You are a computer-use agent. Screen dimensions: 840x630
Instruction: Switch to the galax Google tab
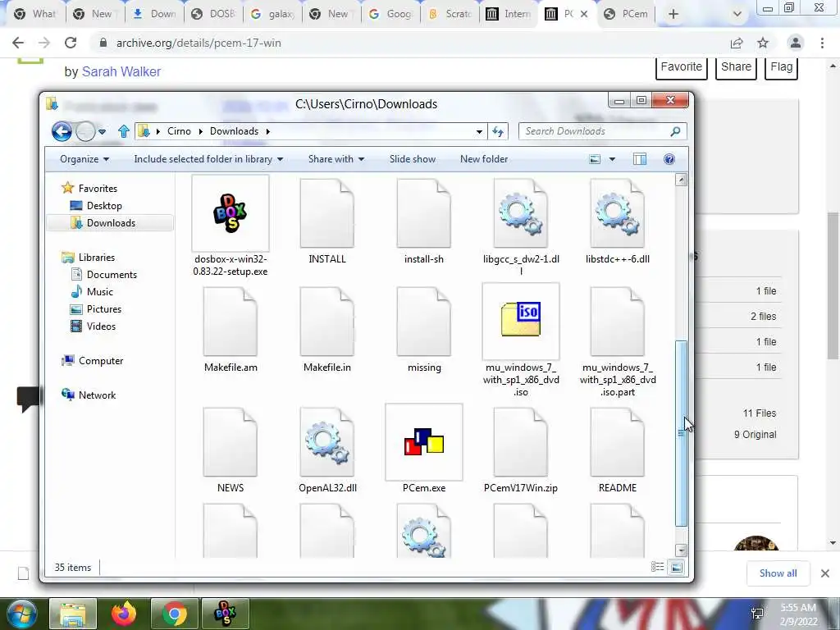[x=272, y=14]
